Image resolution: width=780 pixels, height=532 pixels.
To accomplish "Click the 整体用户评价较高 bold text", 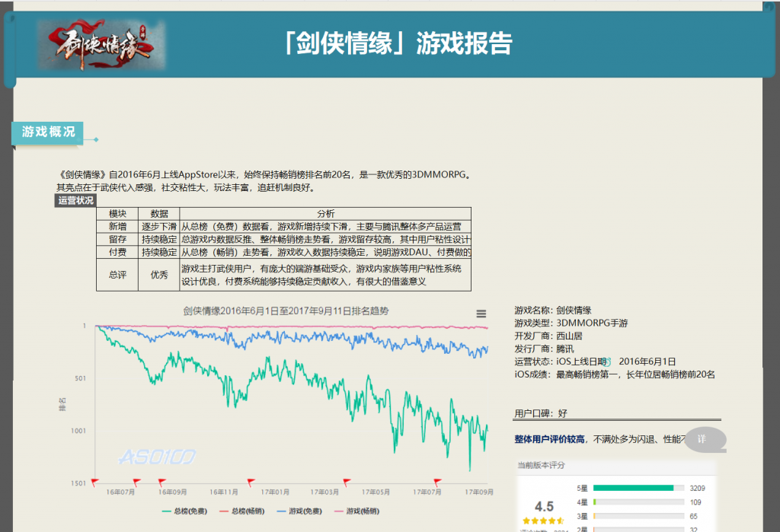I will coord(549,439).
